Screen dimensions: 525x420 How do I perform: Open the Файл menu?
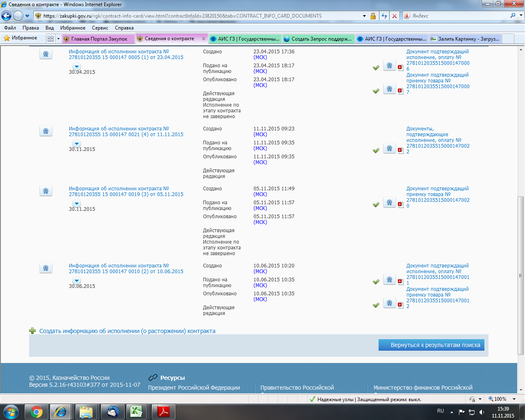click(x=10, y=28)
